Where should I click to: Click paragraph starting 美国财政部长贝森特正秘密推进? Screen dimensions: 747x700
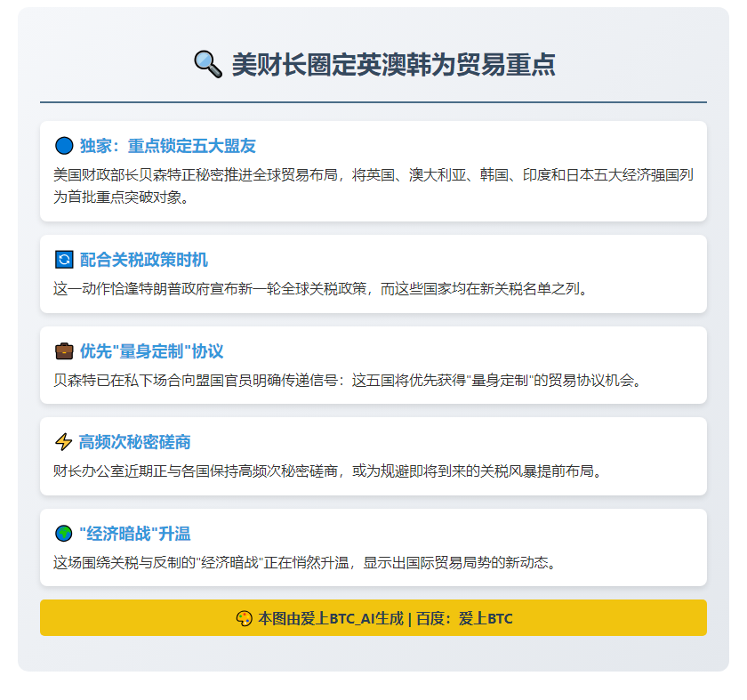click(x=373, y=185)
